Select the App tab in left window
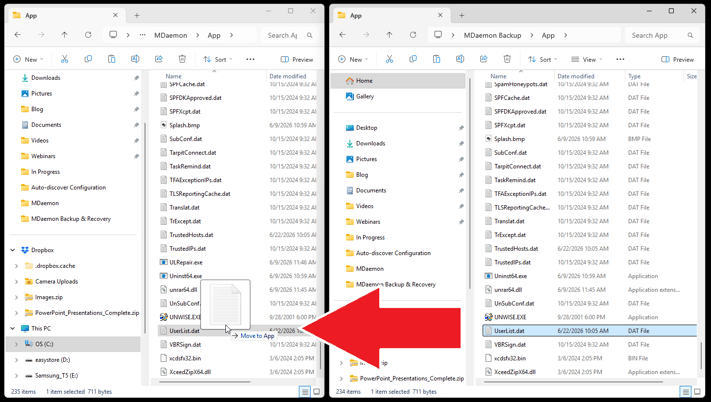This screenshot has width=711, height=402. point(66,15)
